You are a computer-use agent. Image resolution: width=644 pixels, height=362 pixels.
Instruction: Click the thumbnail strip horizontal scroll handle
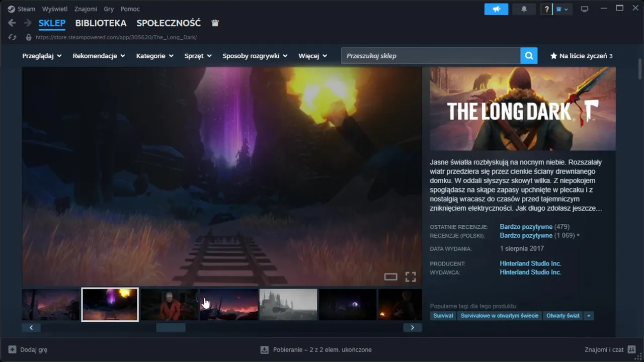(171, 327)
